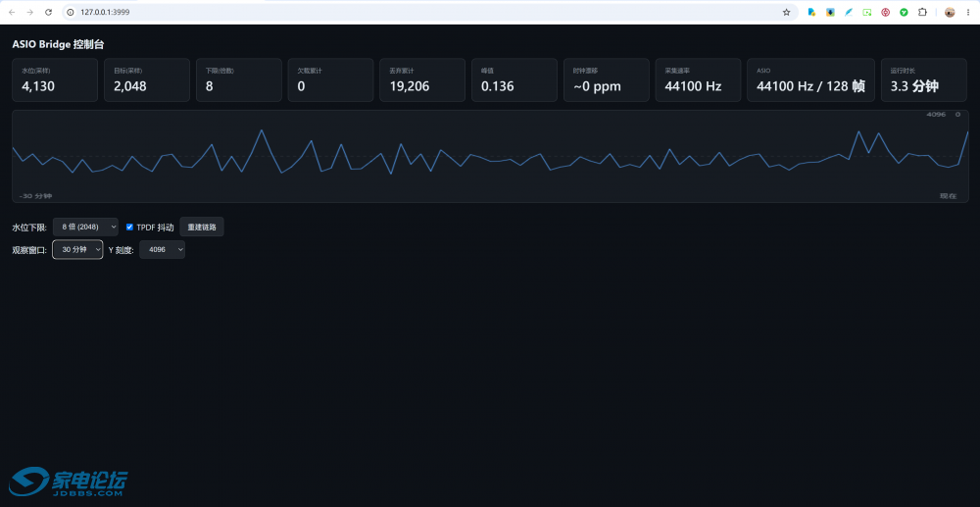Click the 运行时长 value 3.3 分钟
The height and width of the screenshot is (507, 980).
(914, 86)
